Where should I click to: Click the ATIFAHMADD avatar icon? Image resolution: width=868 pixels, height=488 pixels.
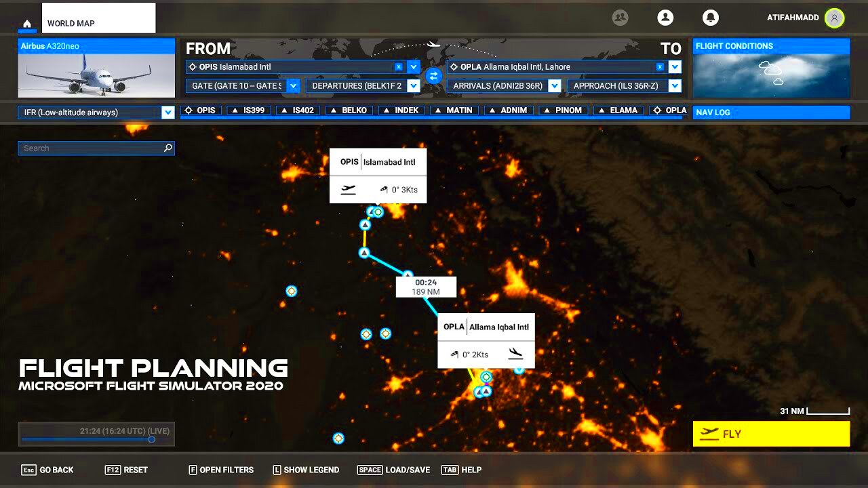[x=834, y=18]
